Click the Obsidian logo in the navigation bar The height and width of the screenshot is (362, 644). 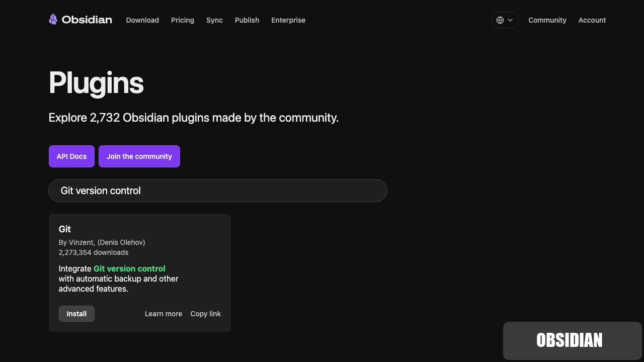(80, 20)
